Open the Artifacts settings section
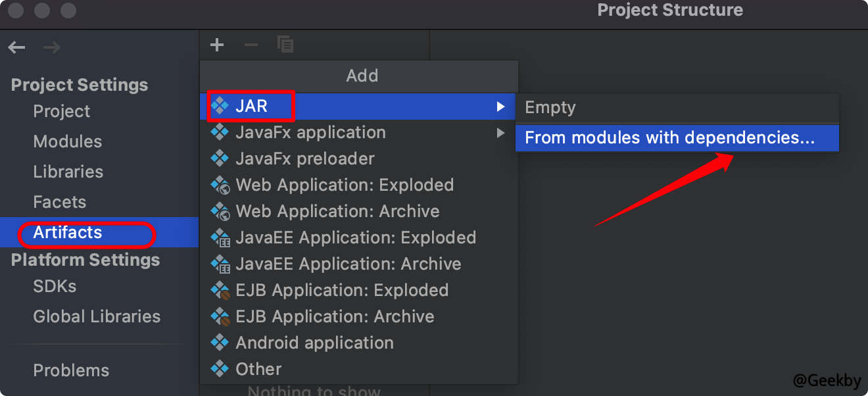This screenshot has width=868, height=396. pos(68,233)
